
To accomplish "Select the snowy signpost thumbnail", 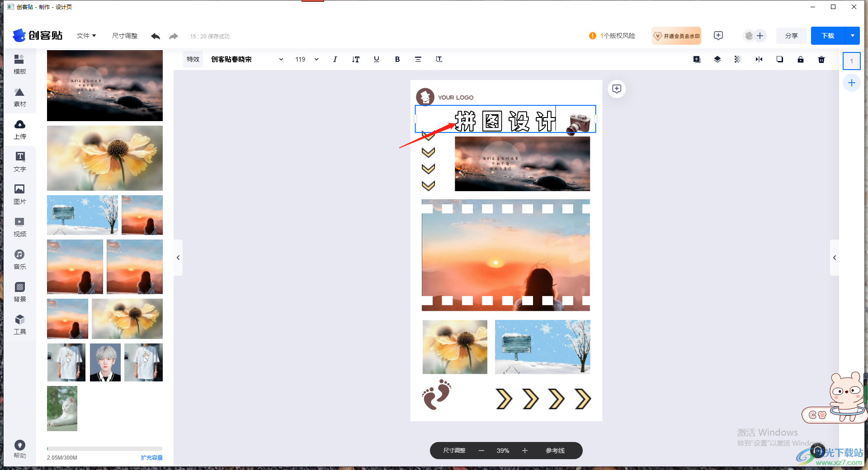I will [x=82, y=215].
